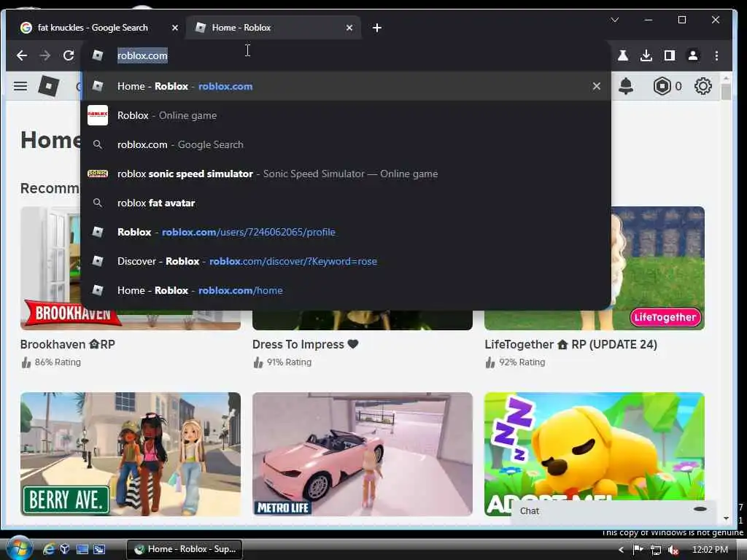Open the Metro Life game thumbnail
747x560 pixels.
pyautogui.click(x=363, y=454)
